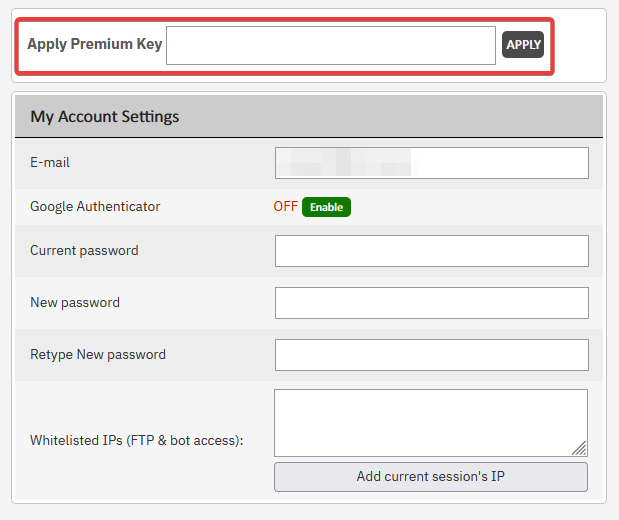Click the red OFF status text
The image size is (619, 520).
point(285,207)
